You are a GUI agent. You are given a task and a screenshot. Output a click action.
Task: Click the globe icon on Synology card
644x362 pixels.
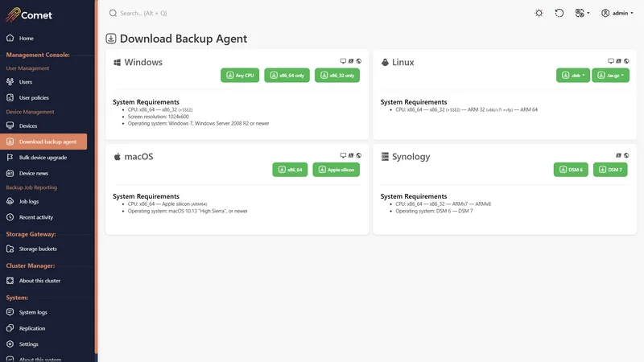click(626, 155)
